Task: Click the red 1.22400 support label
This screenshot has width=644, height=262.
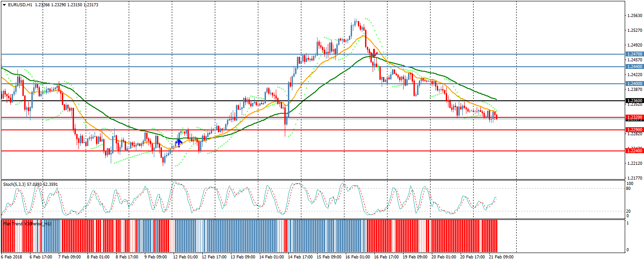Action: click(635, 151)
